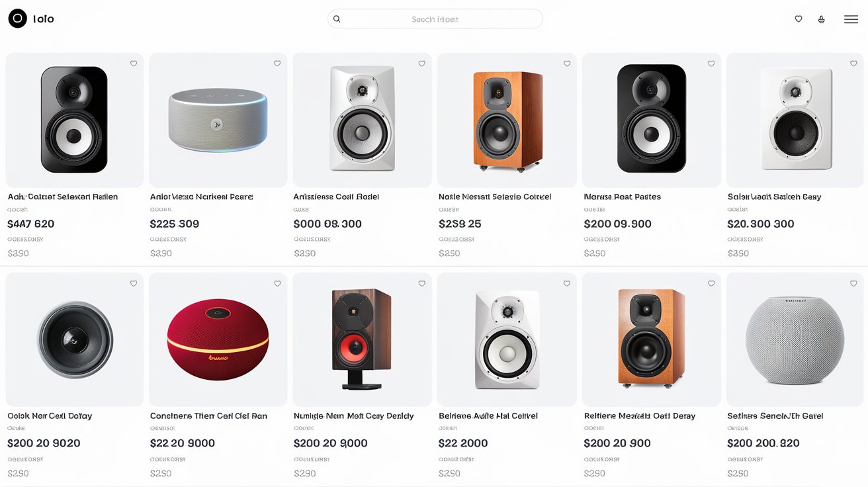Open the hamburger menu
This screenshot has width=868, height=487.
pos(851,19)
